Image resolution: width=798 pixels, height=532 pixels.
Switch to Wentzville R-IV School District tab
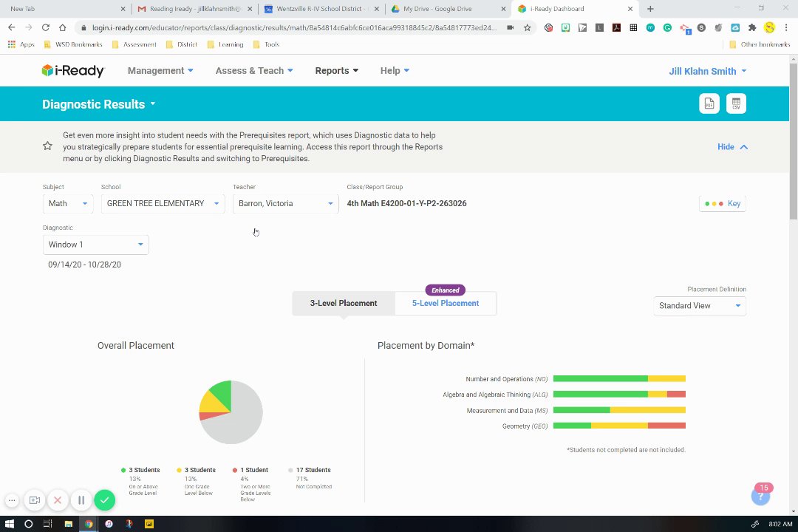point(321,9)
